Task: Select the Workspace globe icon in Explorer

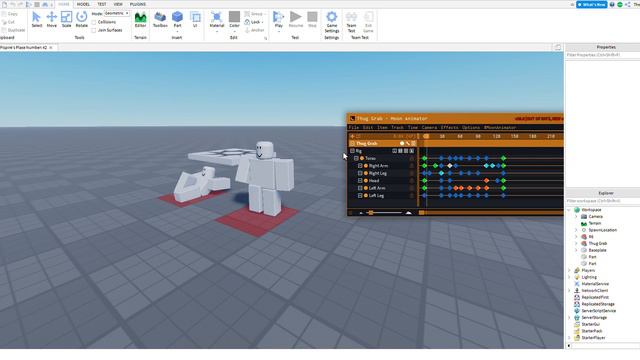Action: coord(577,210)
